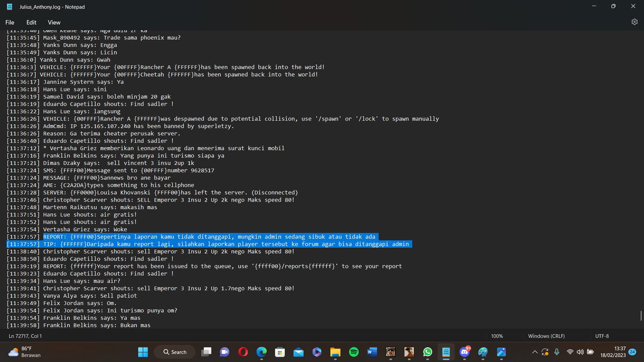Screen dimensions: 644x362
Task: Launch Paint from the taskbar
Action: coord(483,352)
